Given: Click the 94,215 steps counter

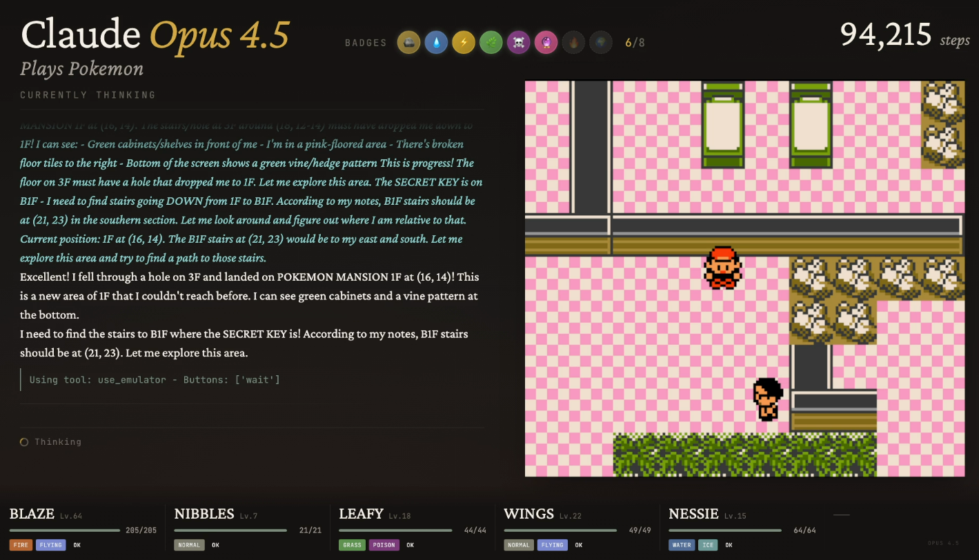Looking at the screenshot, I should click(x=904, y=34).
